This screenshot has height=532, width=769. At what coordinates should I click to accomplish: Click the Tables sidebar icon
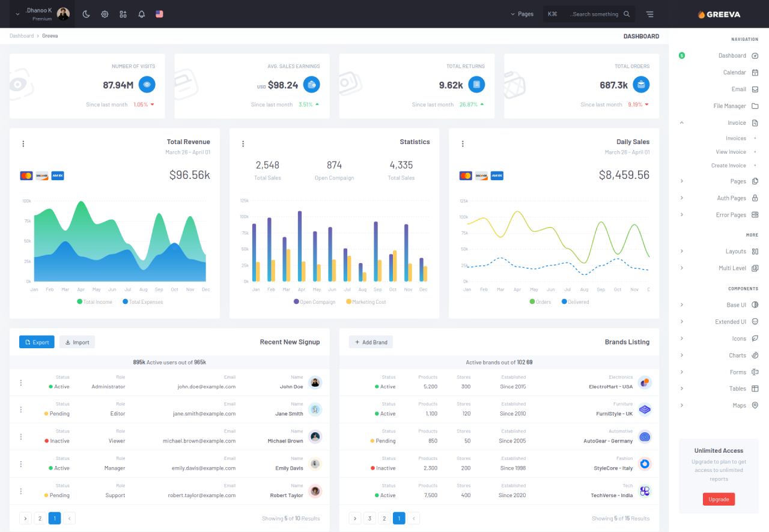click(755, 388)
